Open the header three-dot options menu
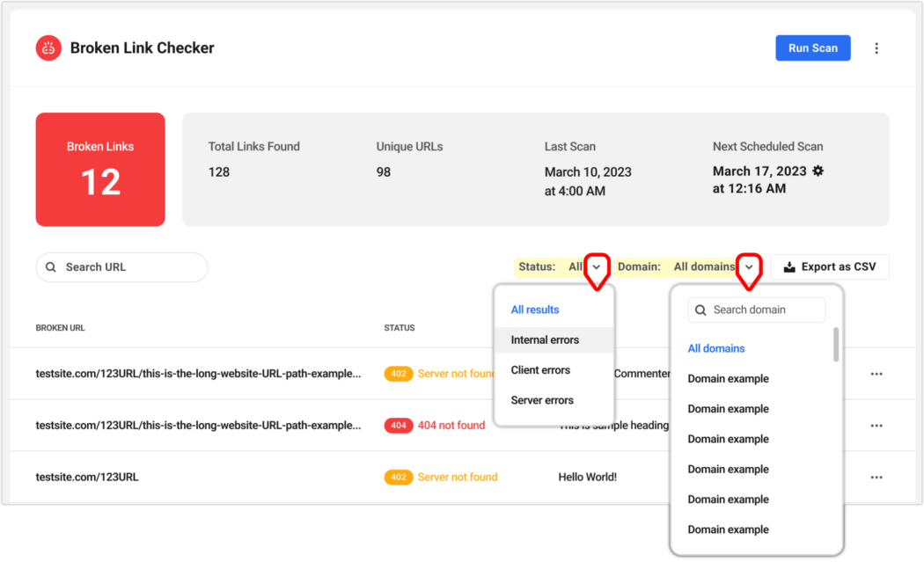Image resolution: width=924 pixels, height=562 pixels. 876,48
